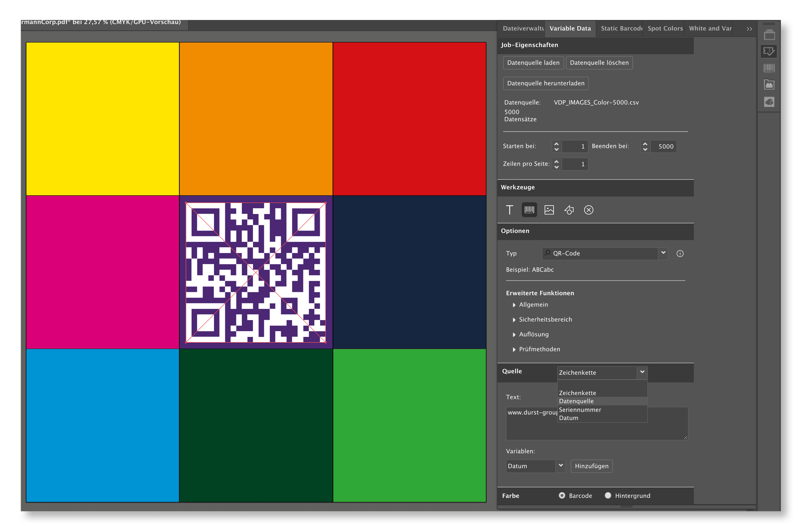Click the Starten bei value field

tap(575, 147)
